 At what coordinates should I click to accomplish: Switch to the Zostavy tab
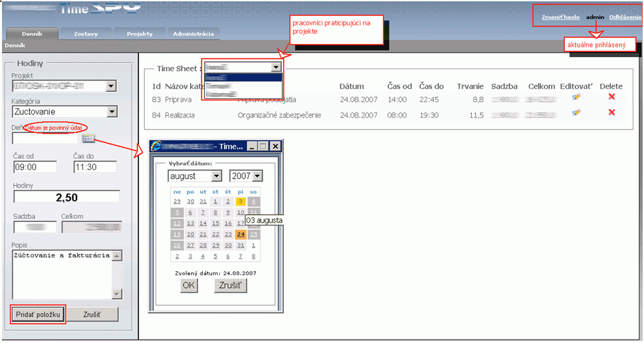click(x=86, y=34)
